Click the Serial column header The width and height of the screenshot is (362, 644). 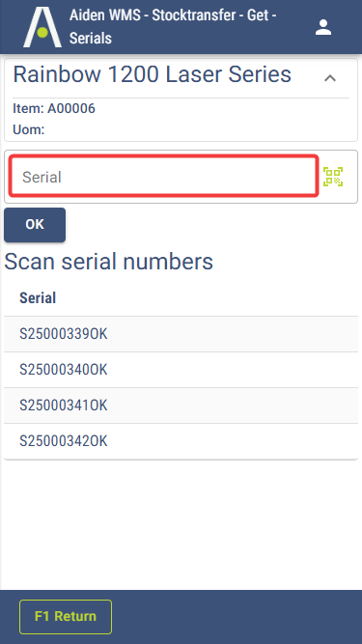[x=38, y=297]
